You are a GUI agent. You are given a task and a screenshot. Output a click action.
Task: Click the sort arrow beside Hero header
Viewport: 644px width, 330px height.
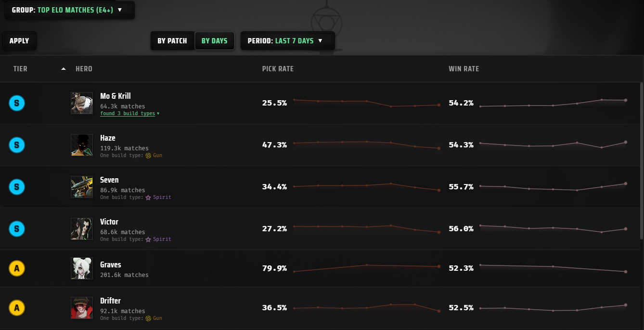click(x=64, y=69)
